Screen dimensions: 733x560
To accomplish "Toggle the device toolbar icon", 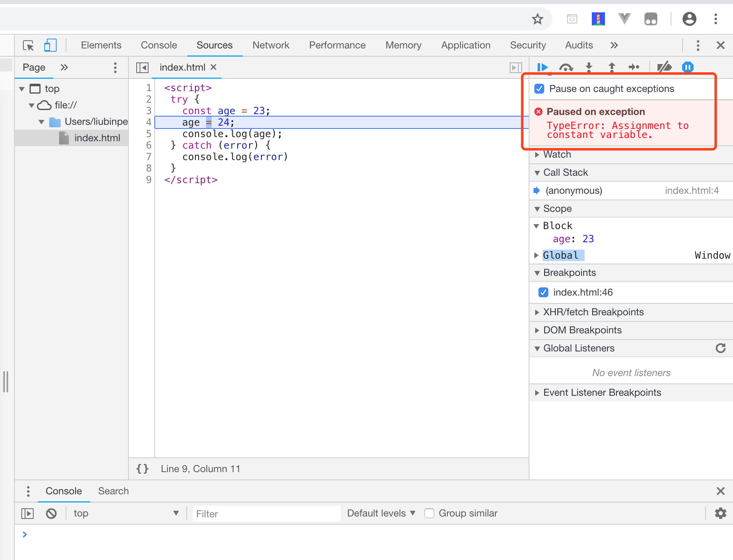I will click(x=50, y=45).
